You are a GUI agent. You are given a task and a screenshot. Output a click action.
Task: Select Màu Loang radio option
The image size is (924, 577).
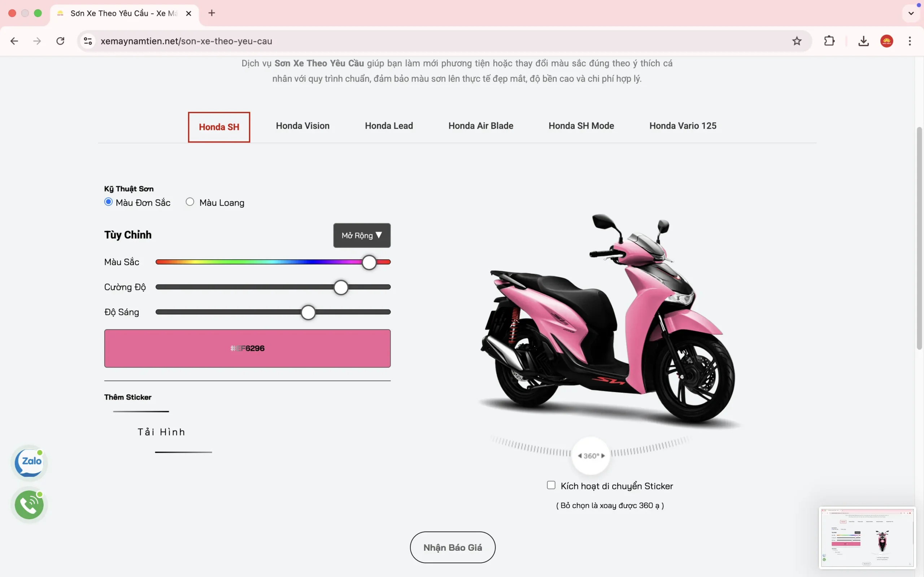coord(190,202)
